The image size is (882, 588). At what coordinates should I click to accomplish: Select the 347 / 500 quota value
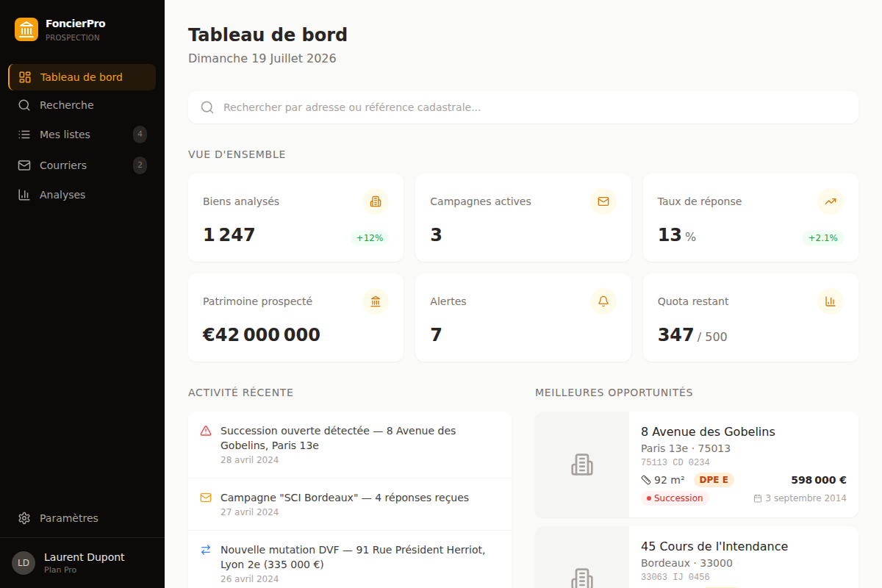pyautogui.click(x=692, y=335)
